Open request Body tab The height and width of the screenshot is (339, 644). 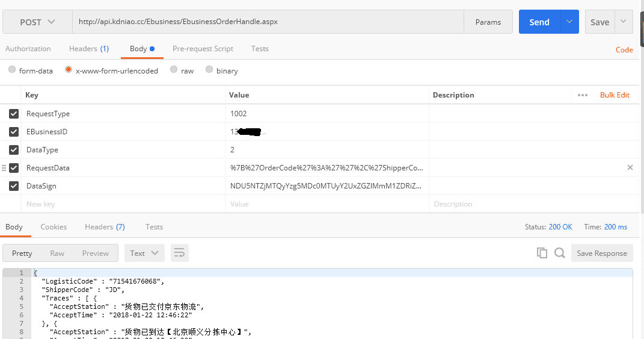point(142,49)
